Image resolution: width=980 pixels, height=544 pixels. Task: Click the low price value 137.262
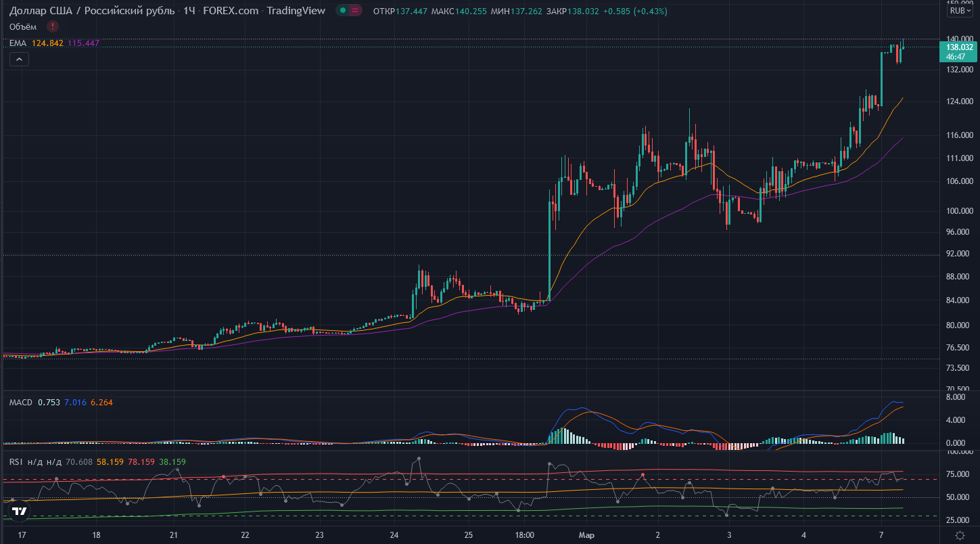(x=526, y=12)
